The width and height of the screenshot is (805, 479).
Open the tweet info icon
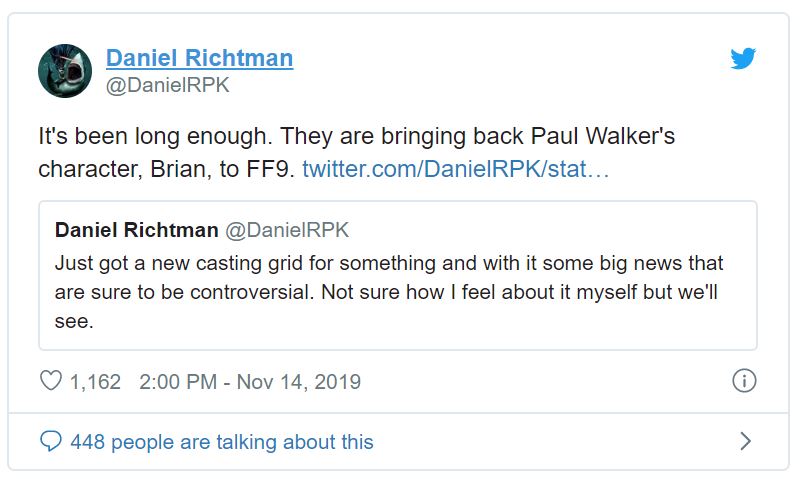744,381
